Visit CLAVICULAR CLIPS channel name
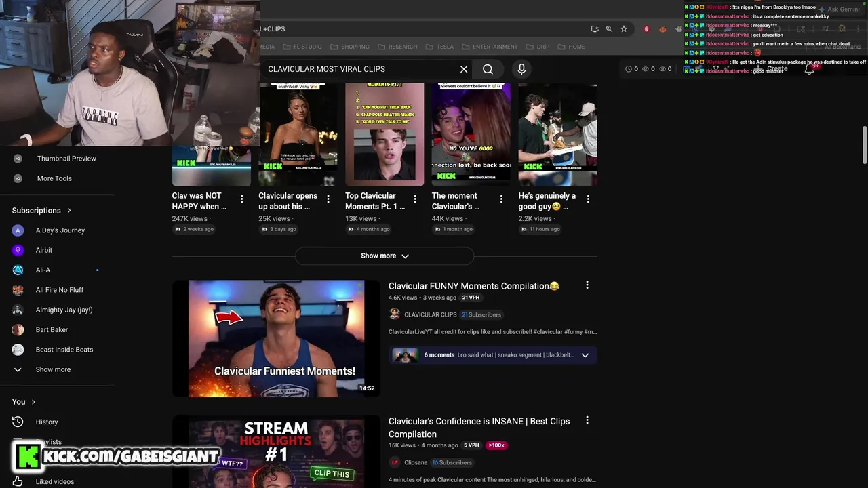868x488 pixels. pyautogui.click(x=431, y=314)
